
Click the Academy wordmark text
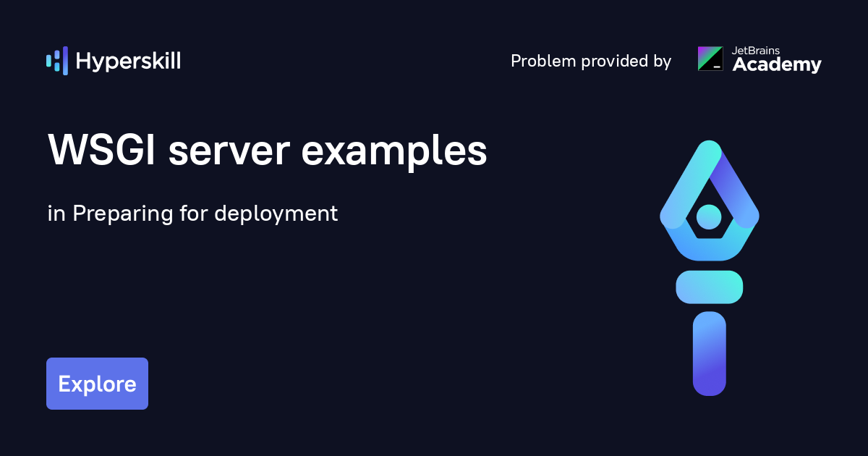(778, 65)
